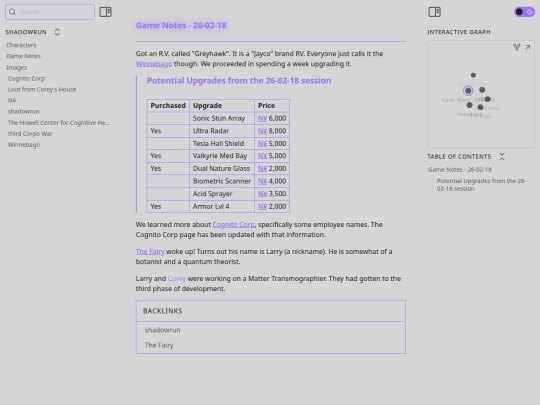Select the Upgrade column header

click(222, 106)
